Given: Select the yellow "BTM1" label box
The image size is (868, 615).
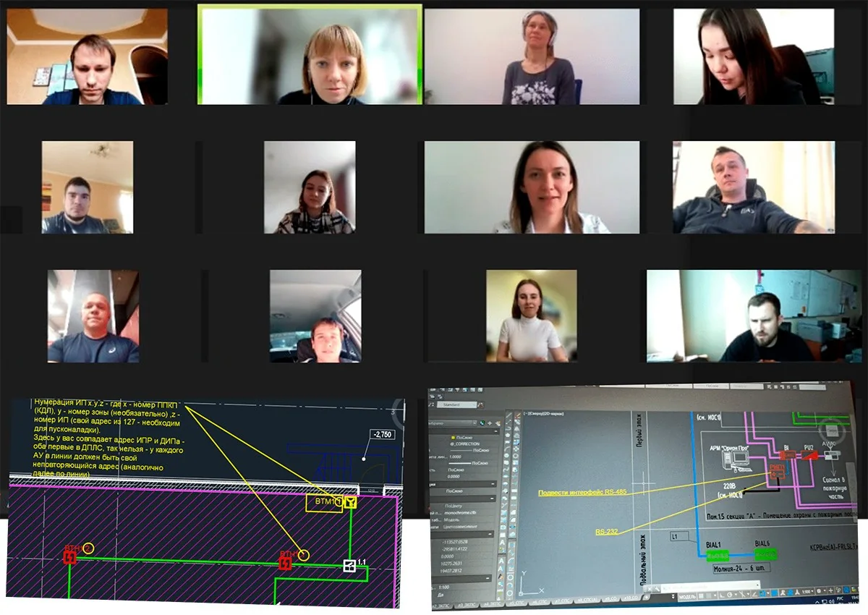Looking at the screenshot, I should (324, 504).
